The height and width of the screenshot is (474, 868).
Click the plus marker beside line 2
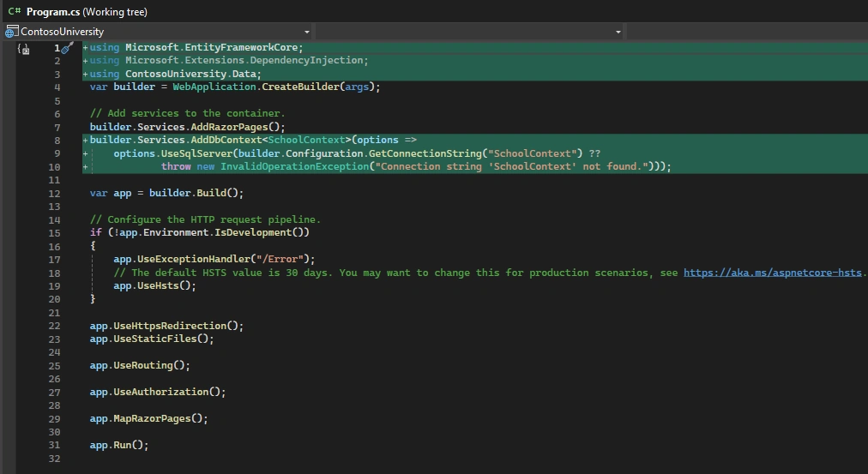pyautogui.click(x=85, y=60)
